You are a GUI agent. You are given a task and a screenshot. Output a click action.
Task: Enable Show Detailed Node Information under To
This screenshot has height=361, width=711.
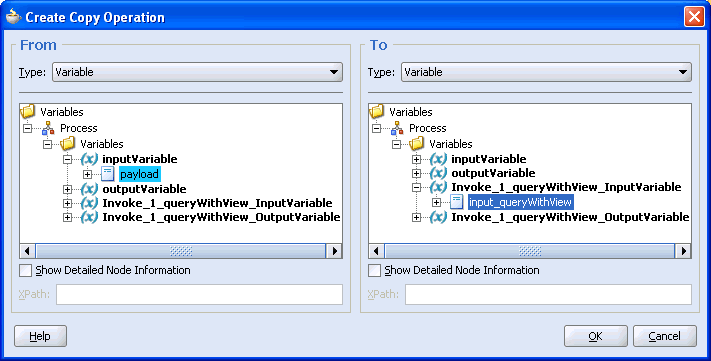pyautogui.click(x=375, y=271)
